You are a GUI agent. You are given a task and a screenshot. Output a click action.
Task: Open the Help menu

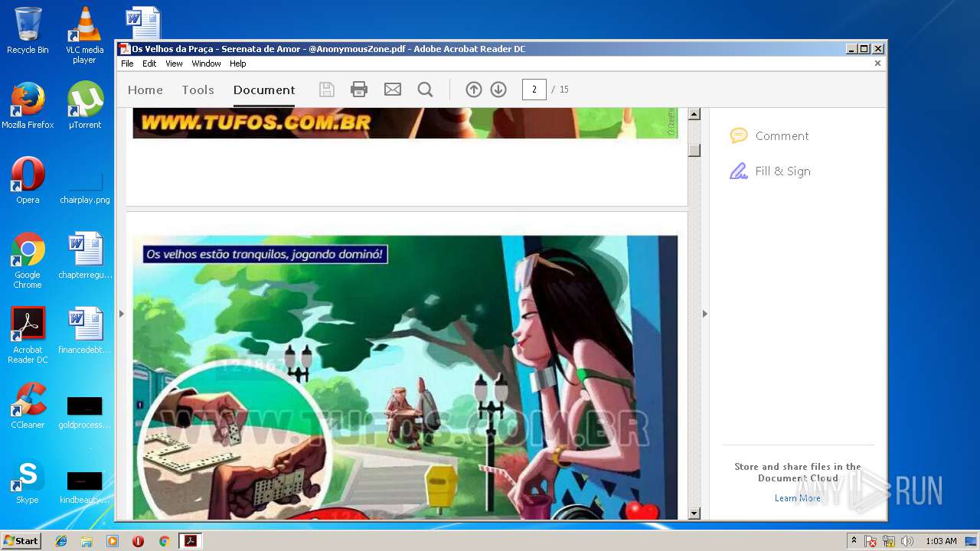238,64
